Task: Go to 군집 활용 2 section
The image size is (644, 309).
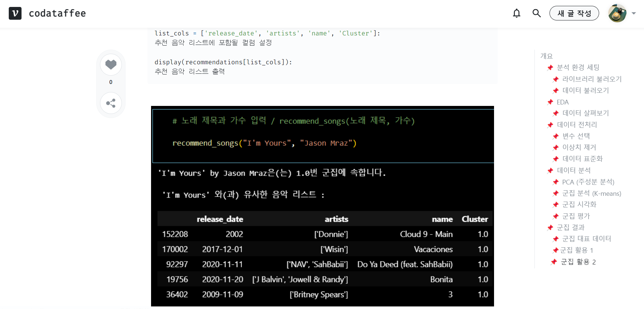Action: pos(578,262)
